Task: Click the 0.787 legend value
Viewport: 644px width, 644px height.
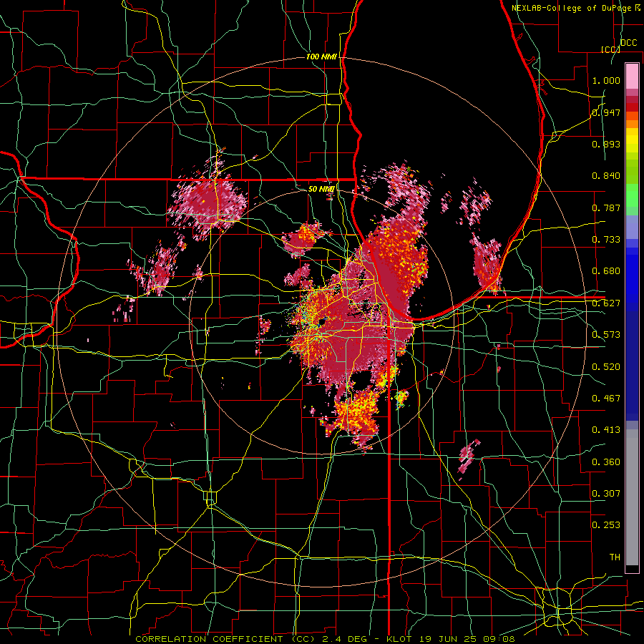Action: click(x=606, y=208)
